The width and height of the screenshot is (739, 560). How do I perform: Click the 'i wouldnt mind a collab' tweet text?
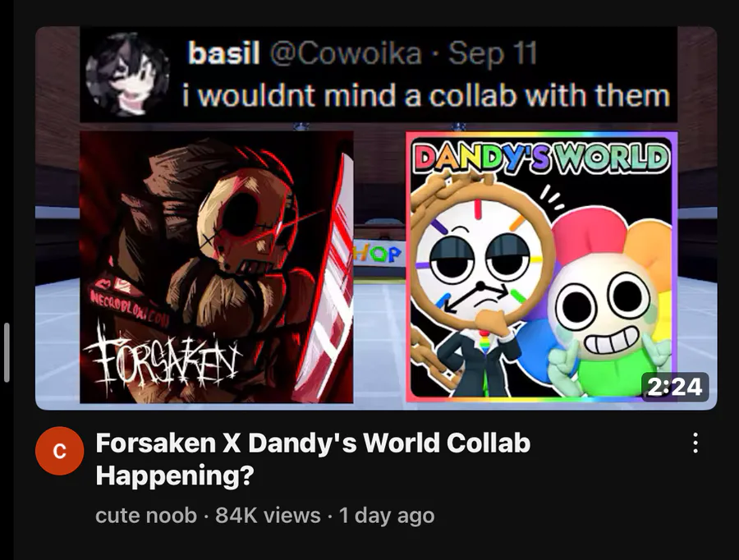click(426, 95)
